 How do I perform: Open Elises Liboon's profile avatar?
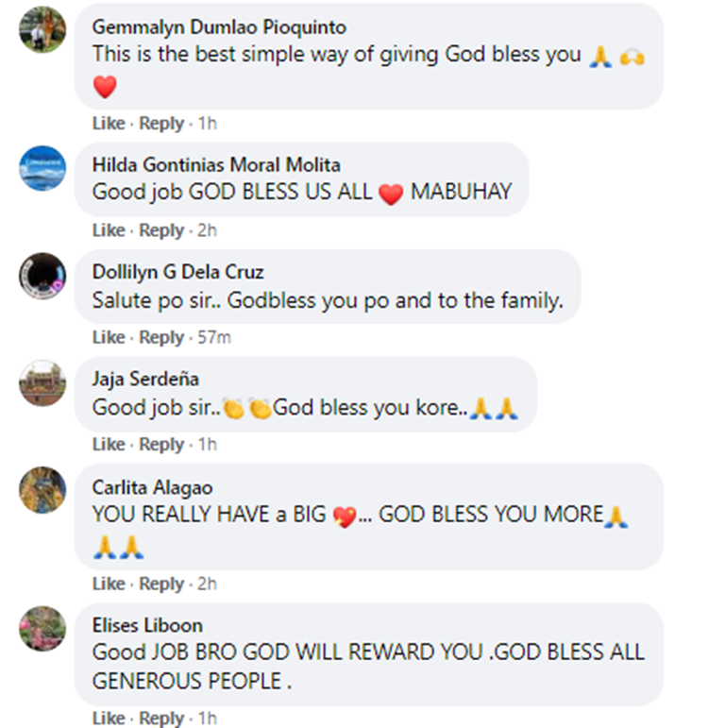pyautogui.click(x=42, y=628)
